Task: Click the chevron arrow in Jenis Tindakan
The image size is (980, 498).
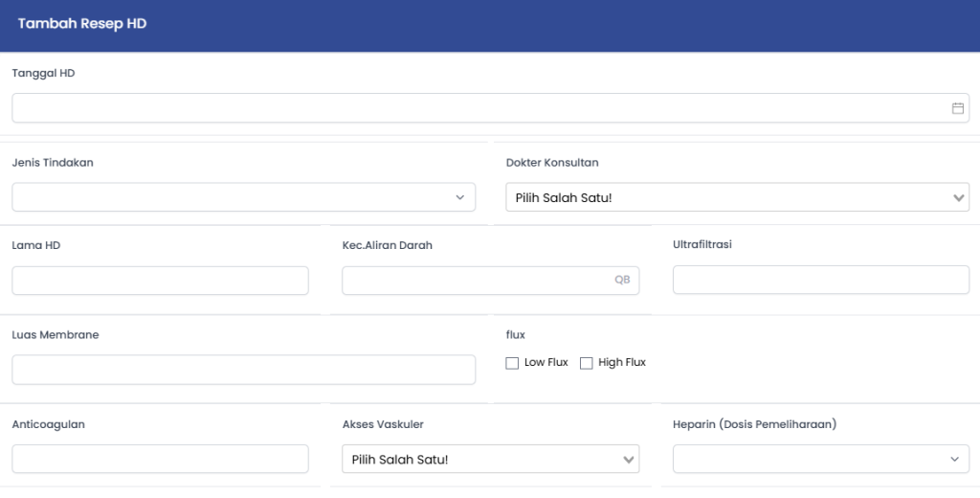Action: pyautogui.click(x=460, y=197)
